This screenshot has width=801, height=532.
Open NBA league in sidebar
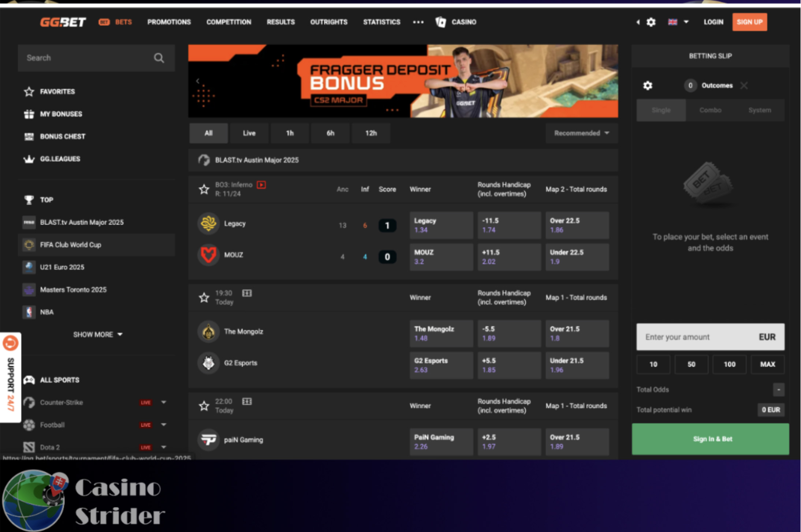[x=96, y=312]
